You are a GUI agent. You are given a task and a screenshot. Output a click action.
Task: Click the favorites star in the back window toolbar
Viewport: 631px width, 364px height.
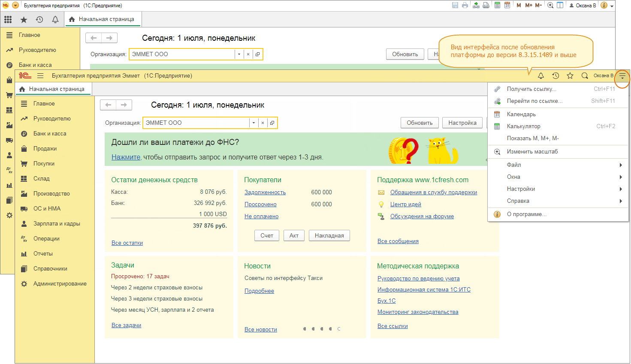pyautogui.click(x=24, y=19)
